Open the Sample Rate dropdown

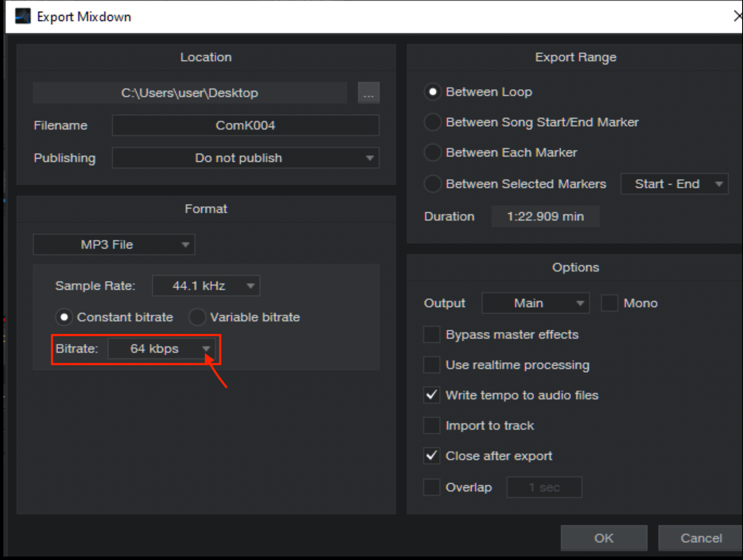point(206,286)
